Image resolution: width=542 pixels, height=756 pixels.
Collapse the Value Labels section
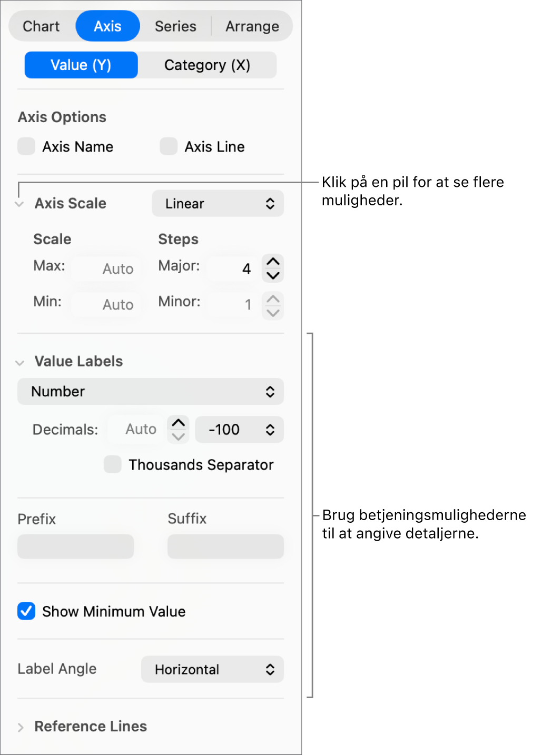(20, 363)
